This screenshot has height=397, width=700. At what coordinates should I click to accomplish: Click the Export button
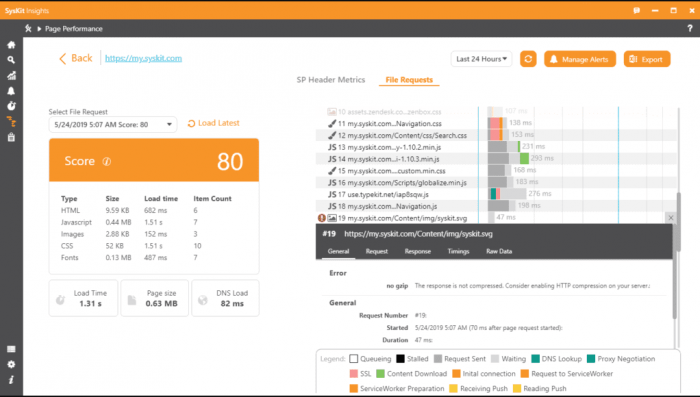coord(647,59)
